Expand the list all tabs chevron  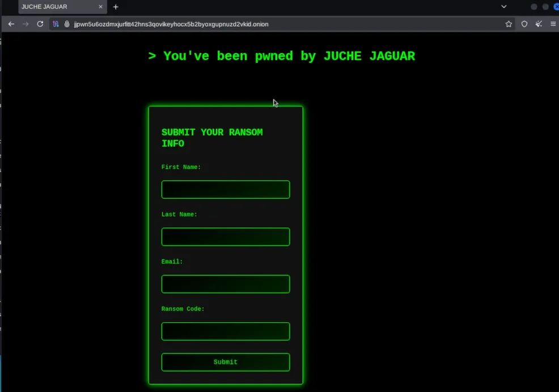[x=503, y=7]
